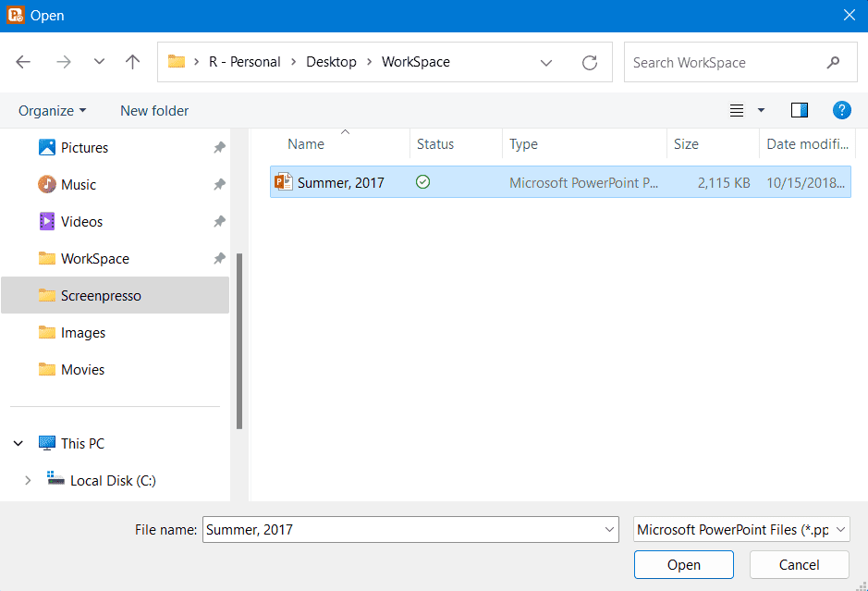Sort by Size column header

[686, 144]
